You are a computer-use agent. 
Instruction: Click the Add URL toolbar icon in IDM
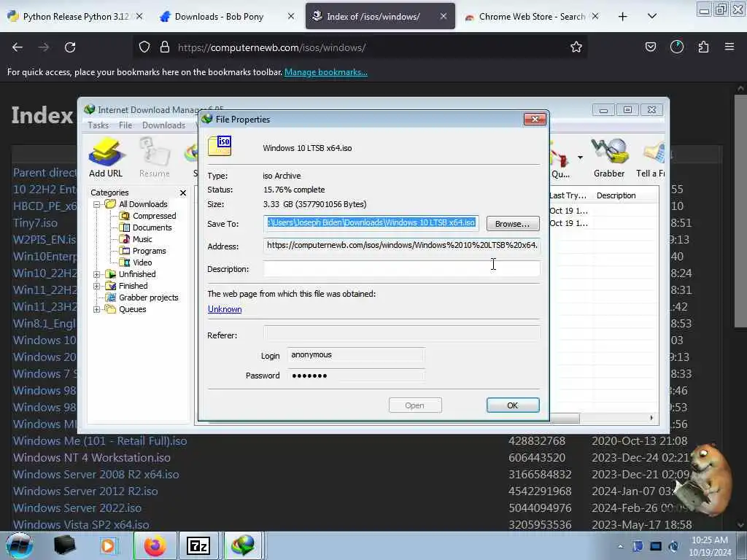click(x=106, y=157)
